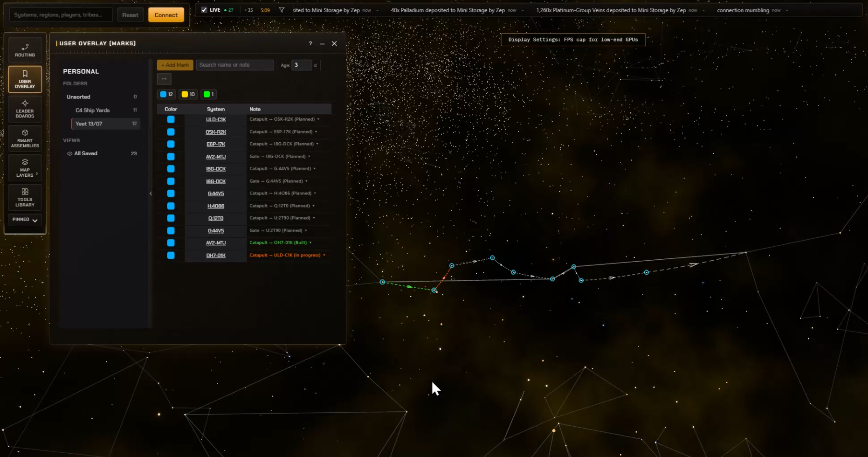Expand the Pinned dropdown

pyautogui.click(x=25, y=220)
